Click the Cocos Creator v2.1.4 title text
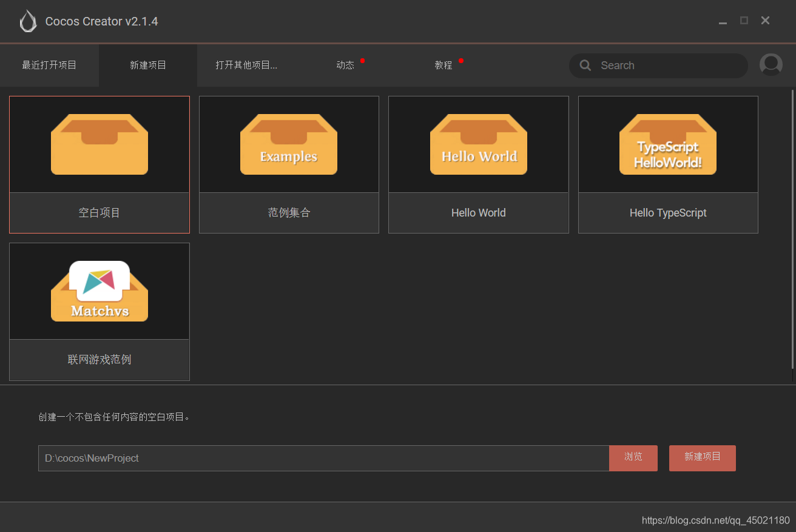 (x=102, y=22)
